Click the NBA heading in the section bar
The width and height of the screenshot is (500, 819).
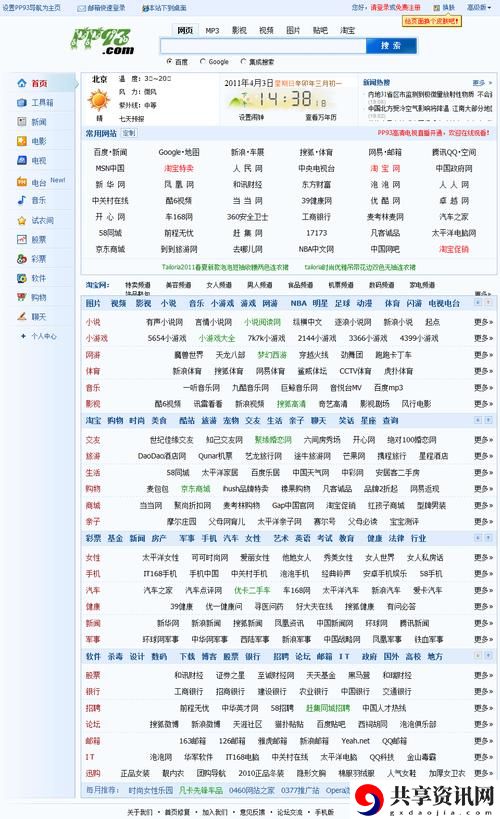pyautogui.click(x=298, y=303)
